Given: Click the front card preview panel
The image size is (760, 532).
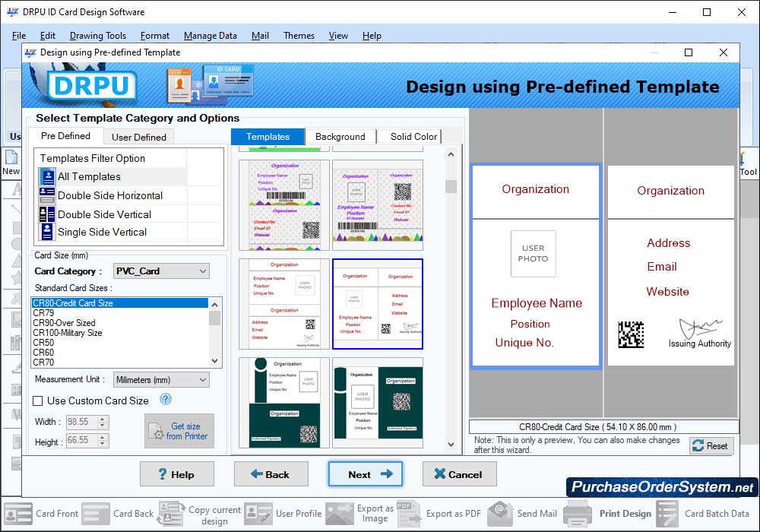Looking at the screenshot, I should click(536, 266).
